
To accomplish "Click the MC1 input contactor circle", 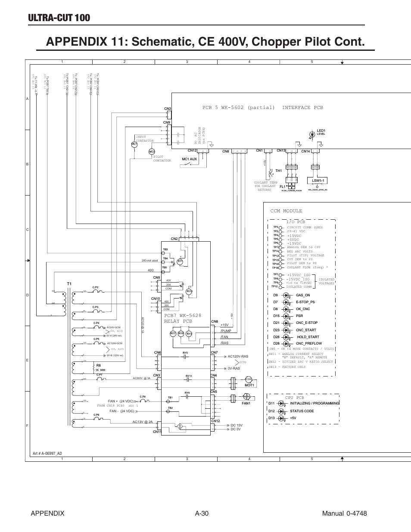I will (x=134, y=144).
